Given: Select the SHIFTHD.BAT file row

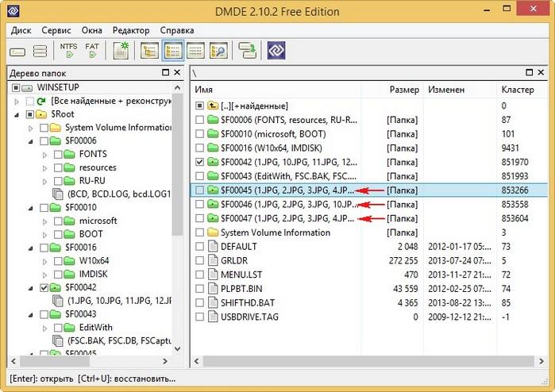Looking at the screenshot, I should [x=368, y=303].
